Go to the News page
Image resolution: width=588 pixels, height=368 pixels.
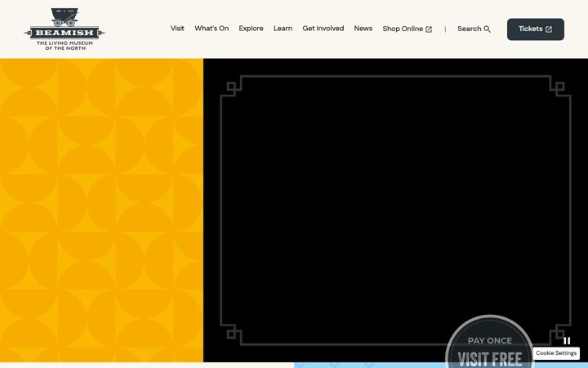[x=363, y=29]
